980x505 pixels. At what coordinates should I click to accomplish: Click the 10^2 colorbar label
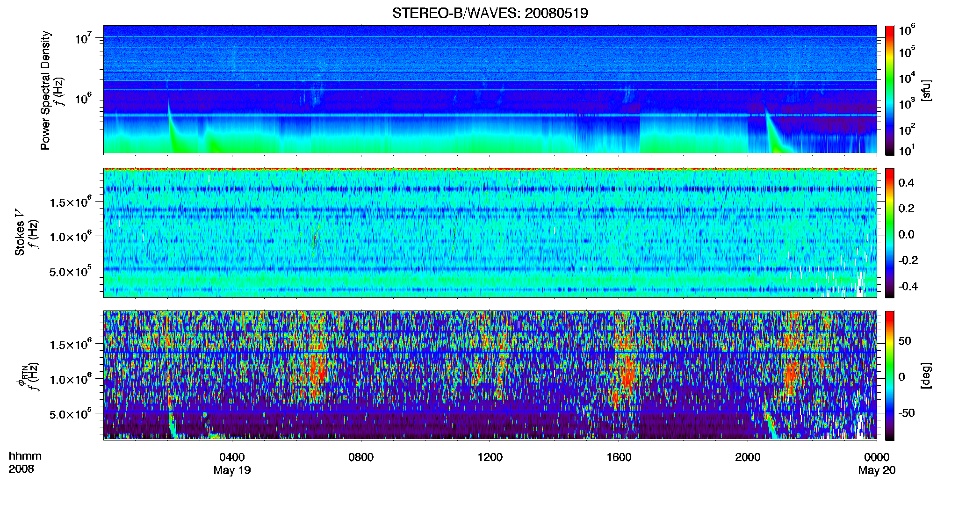click(x=907, y=129)
